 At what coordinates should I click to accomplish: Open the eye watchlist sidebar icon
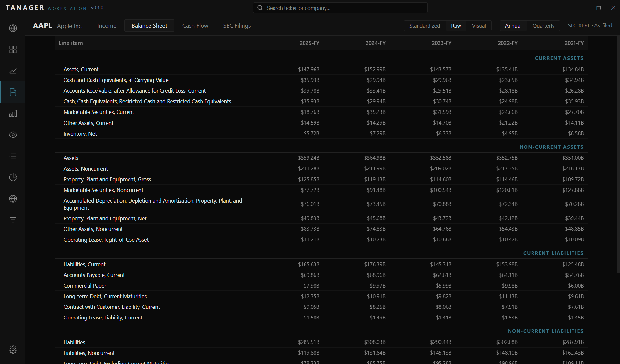coord(13,135)
